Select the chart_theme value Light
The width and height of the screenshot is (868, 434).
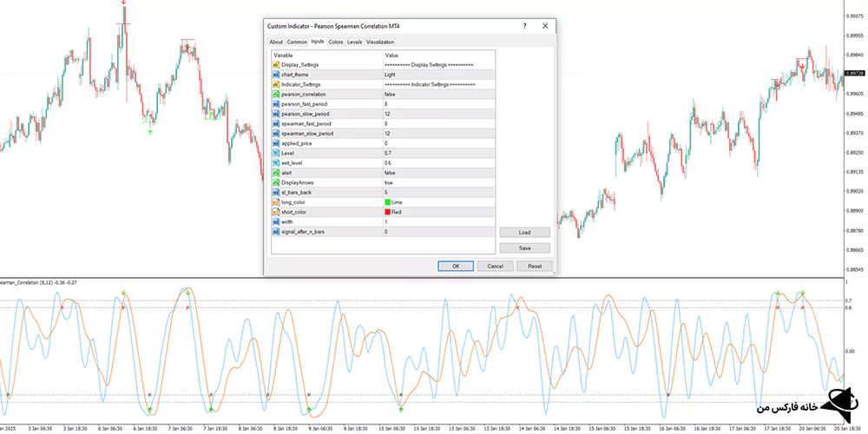391,75
